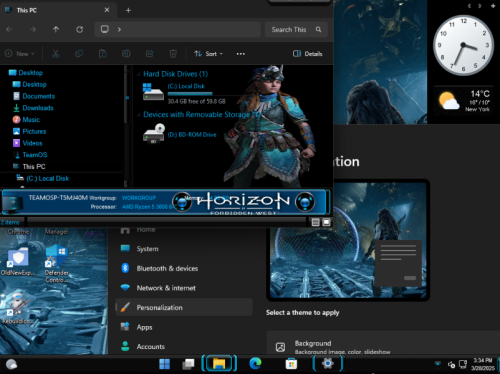500x374 pixels.
Task: Open Bluetooth & devices in Settings
Action: [x=184, y=268]
